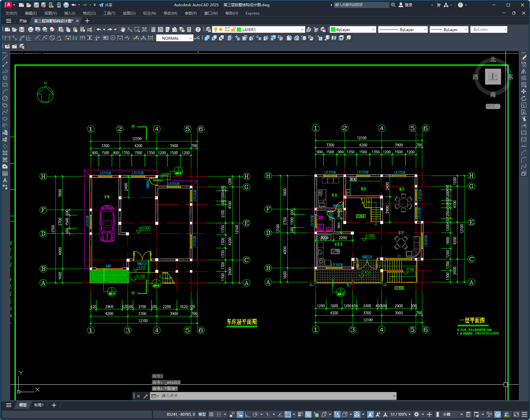
Task: Click the Pan hand tool
Action: pos(123,29)
